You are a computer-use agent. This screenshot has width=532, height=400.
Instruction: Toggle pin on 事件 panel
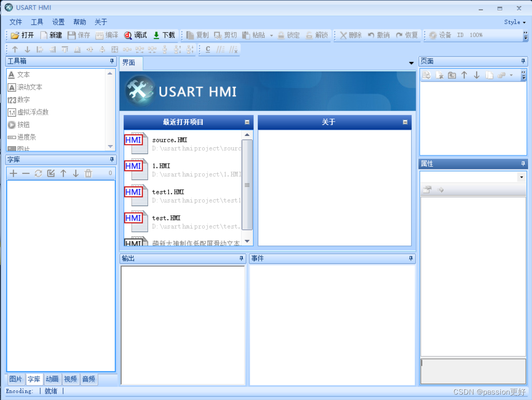[411, 258]
